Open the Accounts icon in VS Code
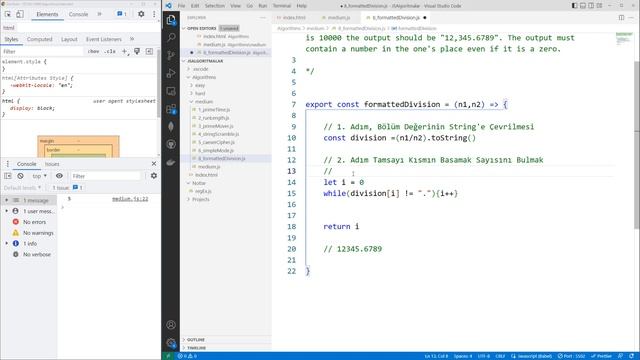640x360 pixels. [171, 325]
